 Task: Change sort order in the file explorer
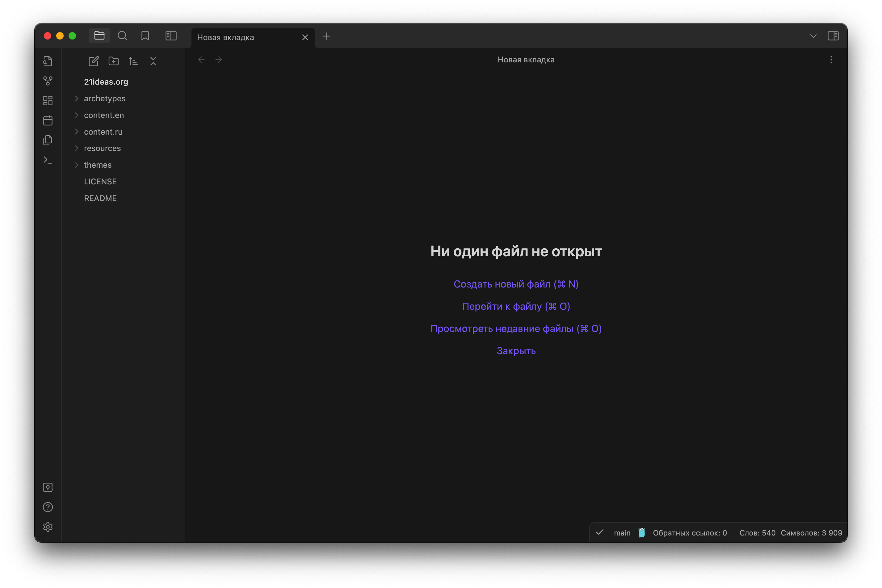tap(133, 61)
